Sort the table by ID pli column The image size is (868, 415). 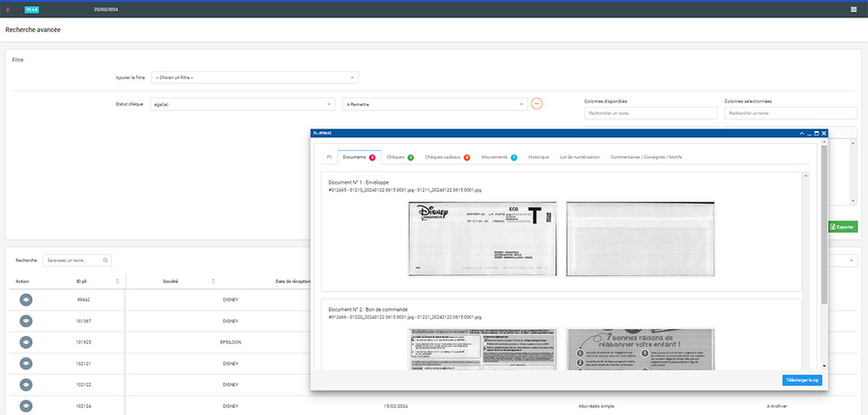(x=117, y=281)
